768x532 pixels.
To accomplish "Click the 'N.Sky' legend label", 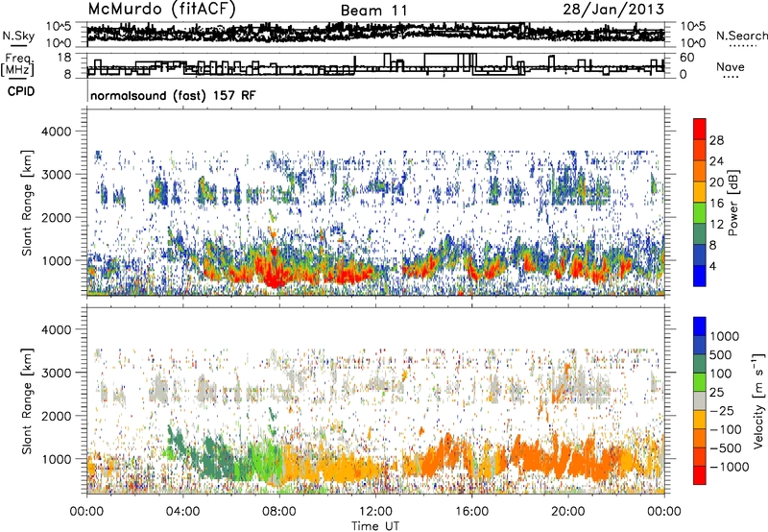I will click(18, 36).
